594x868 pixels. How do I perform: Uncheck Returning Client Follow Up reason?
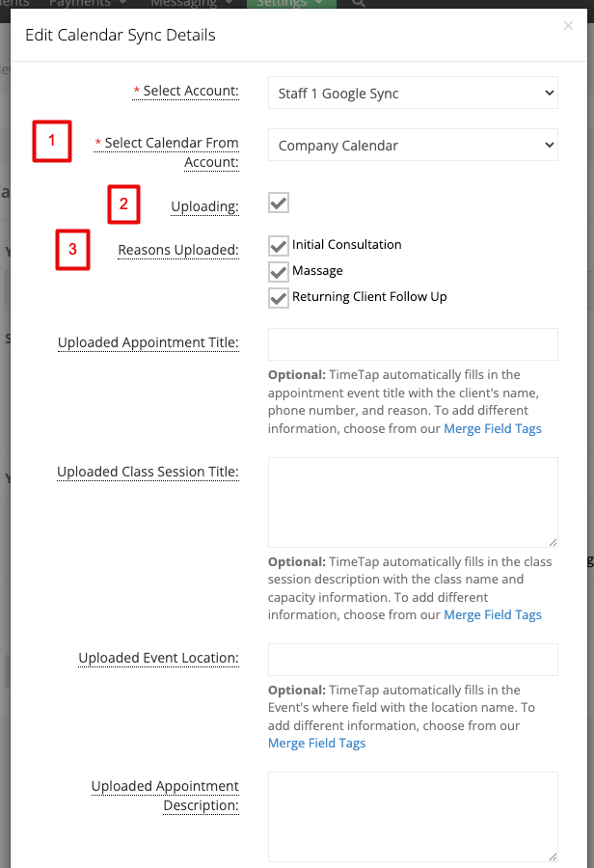click(279, 297)
